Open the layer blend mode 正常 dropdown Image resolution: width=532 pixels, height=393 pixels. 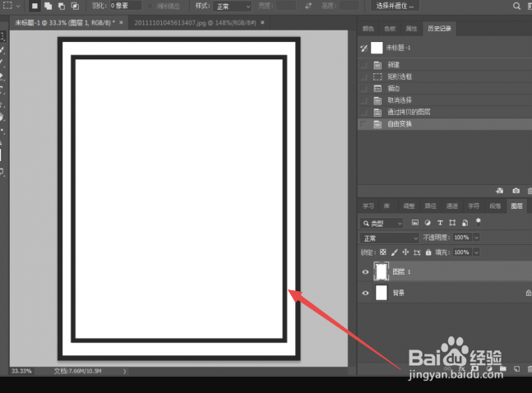pyautogui.click(x=390, y=238)
